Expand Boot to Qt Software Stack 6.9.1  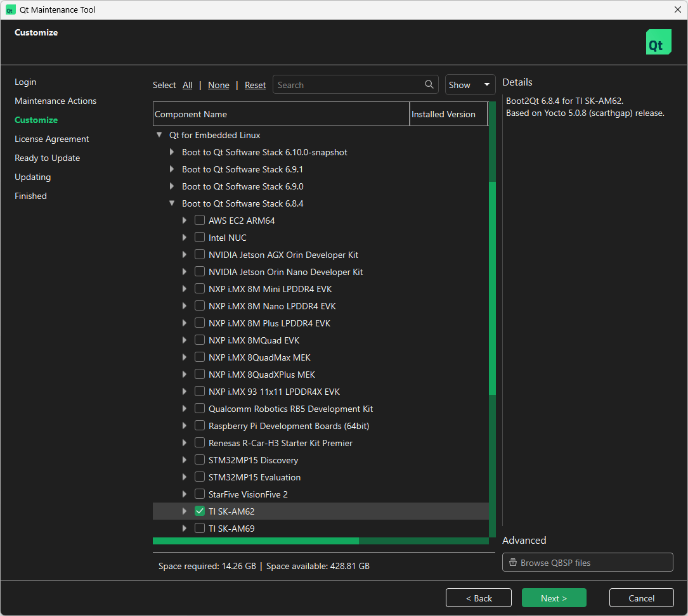point(172,169)
